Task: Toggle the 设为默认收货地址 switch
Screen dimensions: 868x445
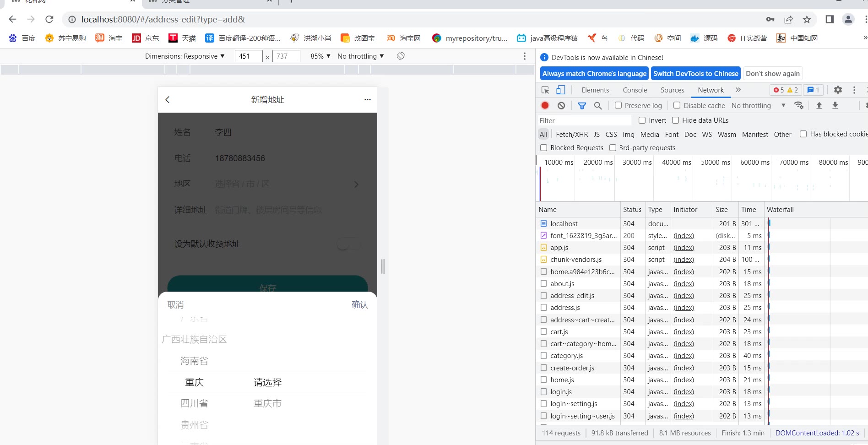Action: (x=348, y=244)
